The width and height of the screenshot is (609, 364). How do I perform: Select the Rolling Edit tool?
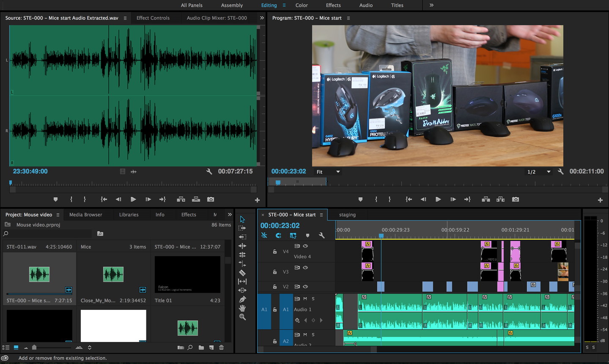click(242, 255)
